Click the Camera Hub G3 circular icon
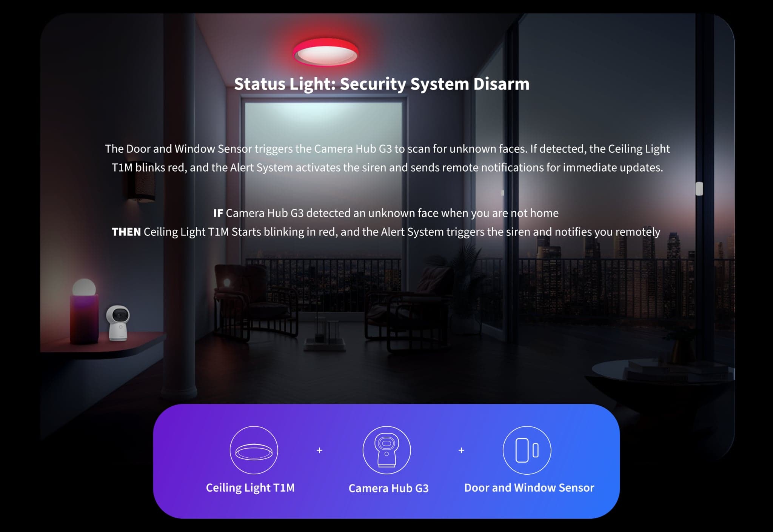 (x=386, y=450)
